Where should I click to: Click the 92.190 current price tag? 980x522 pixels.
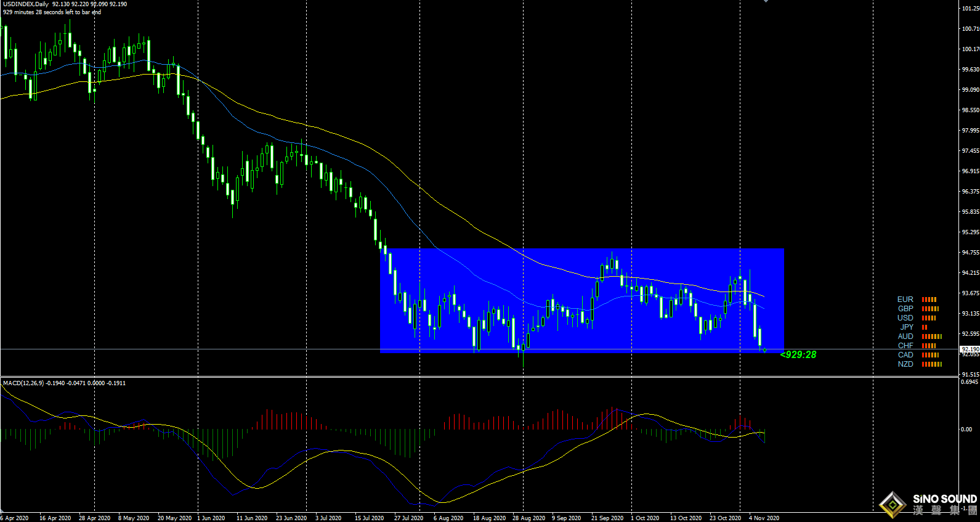970,349
